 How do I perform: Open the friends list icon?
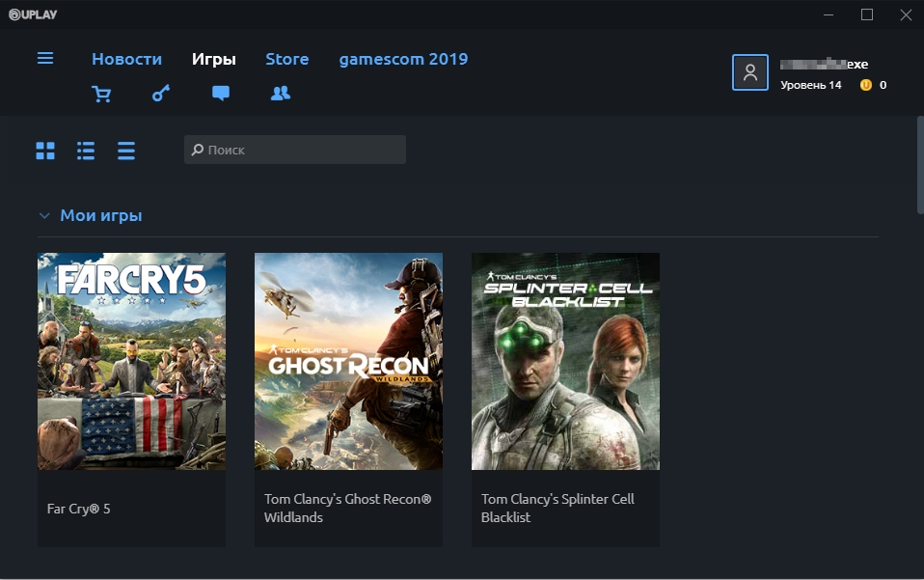281,94
